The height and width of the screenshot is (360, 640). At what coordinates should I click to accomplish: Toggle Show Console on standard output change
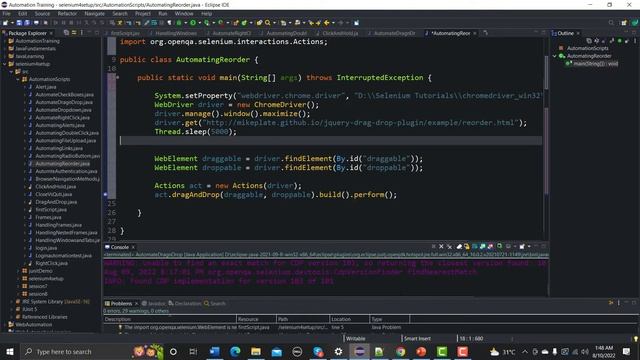tap(483, 247)
